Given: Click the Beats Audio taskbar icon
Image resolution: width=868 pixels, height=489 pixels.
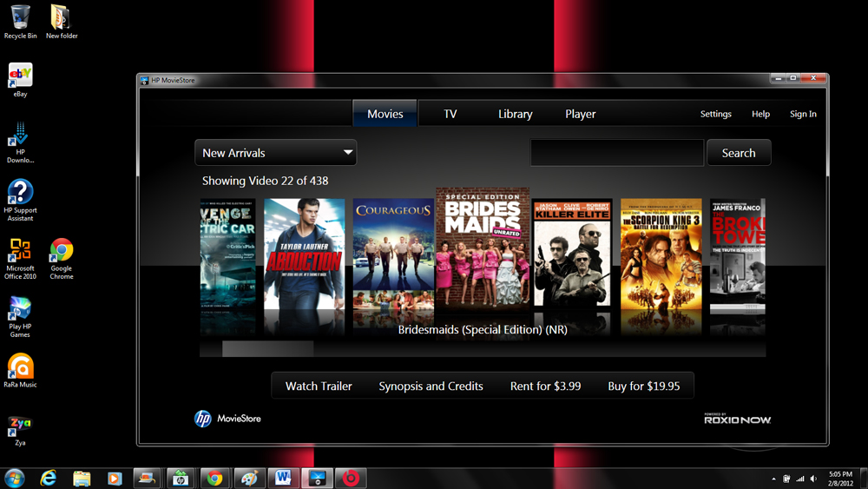Looking at the screenshot, I should click(351, 478).
